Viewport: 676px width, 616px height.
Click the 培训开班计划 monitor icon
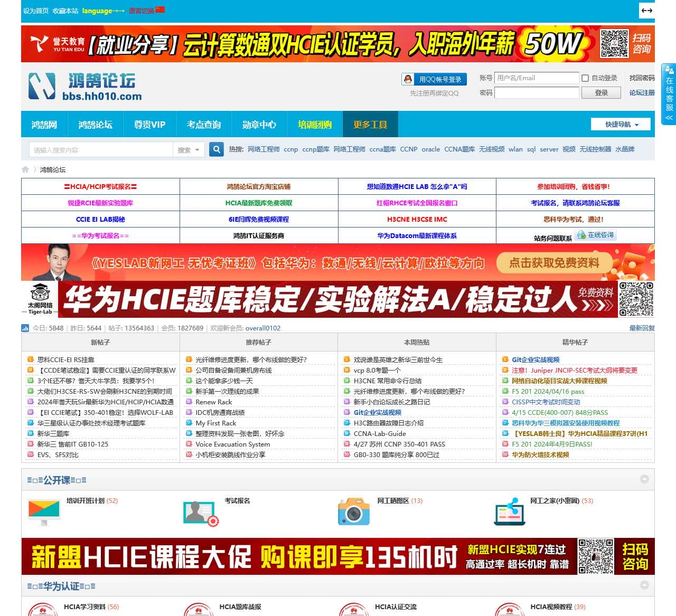tap(44, 512)
